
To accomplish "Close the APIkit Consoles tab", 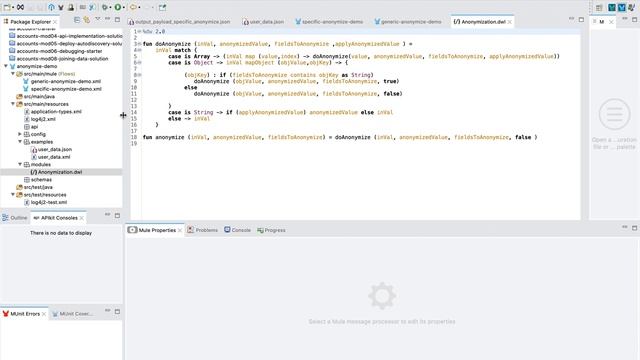I will click(82, 218).
